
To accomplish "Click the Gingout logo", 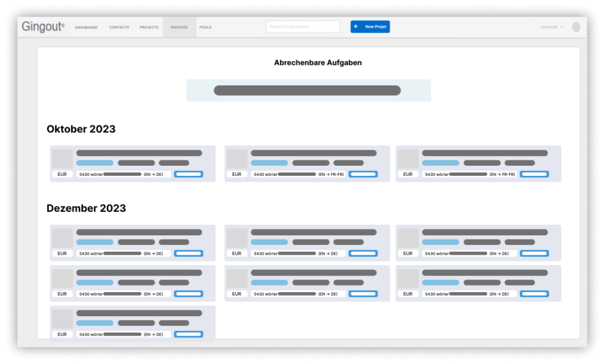I will (x=43, y=27).
